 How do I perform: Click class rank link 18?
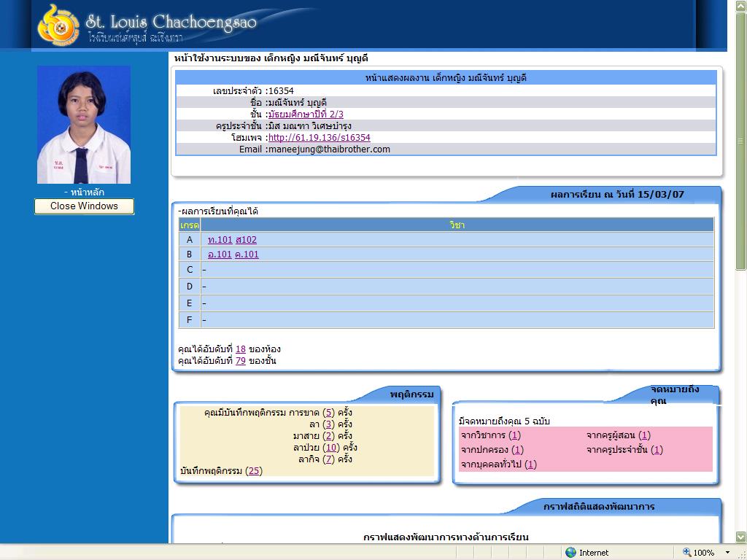point(241,349)
